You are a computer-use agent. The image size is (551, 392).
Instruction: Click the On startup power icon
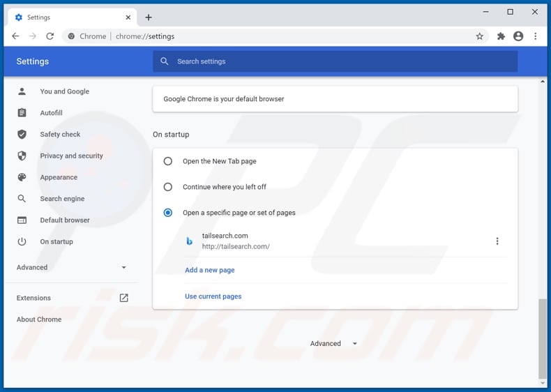pos(22,241)
